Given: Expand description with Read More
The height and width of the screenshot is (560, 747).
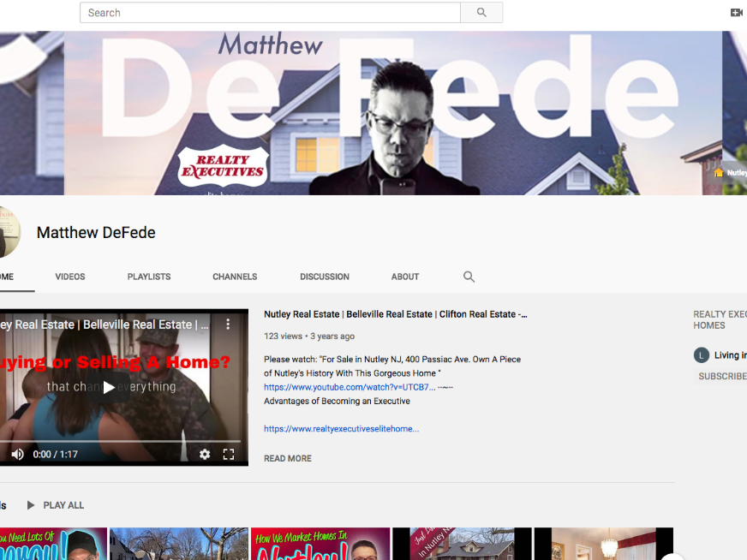Looking at the screenshot, I should [x=288, y=459].
